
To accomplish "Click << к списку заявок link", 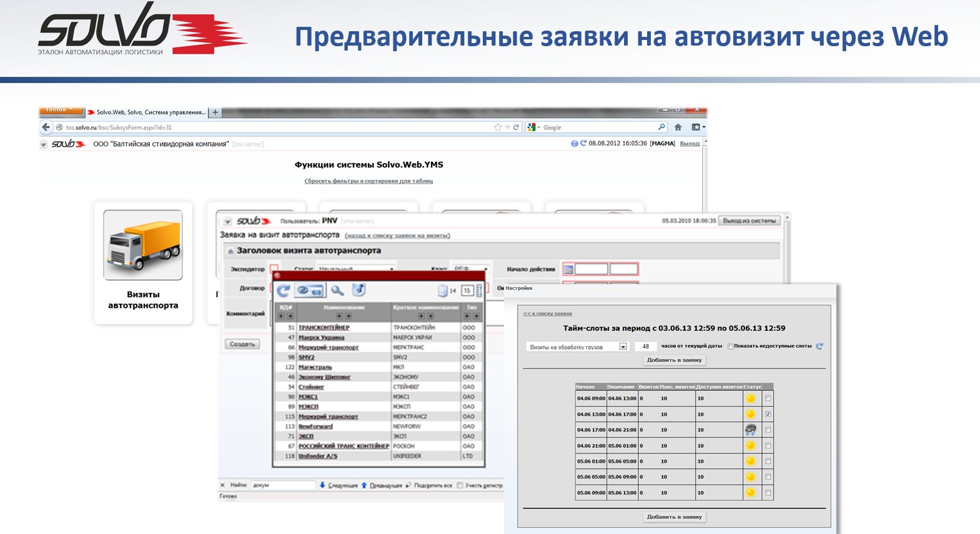I will 547,314.
